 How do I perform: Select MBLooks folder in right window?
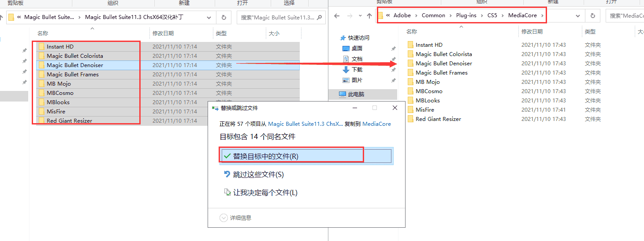(428, 100)
